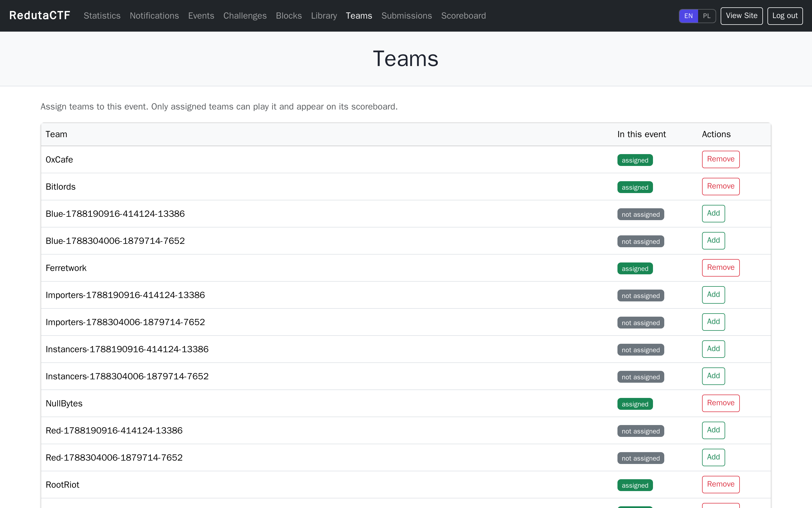Viewport: 812px width, 508px height.
Task: Switch language to EN
Action: (x=689, y=16)
